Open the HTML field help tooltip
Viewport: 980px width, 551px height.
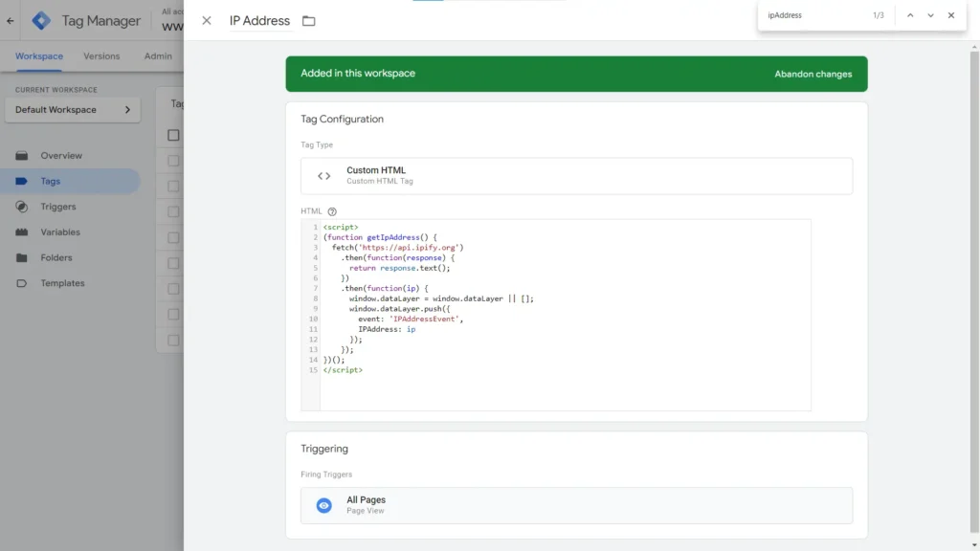(330, 210)
